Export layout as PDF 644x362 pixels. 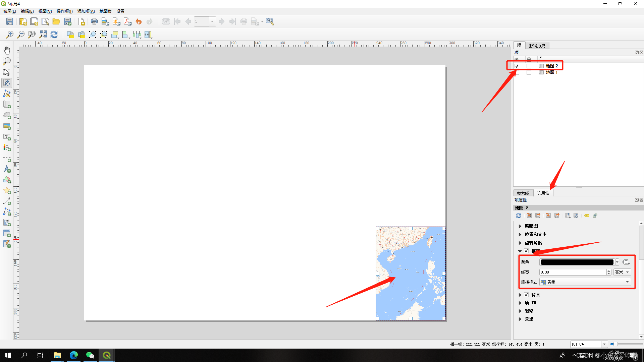pyautogui.click(x=127, y=21)
